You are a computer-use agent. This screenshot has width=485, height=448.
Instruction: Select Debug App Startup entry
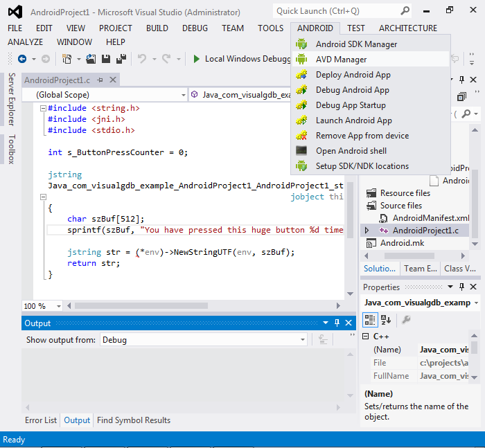[371, 105]
